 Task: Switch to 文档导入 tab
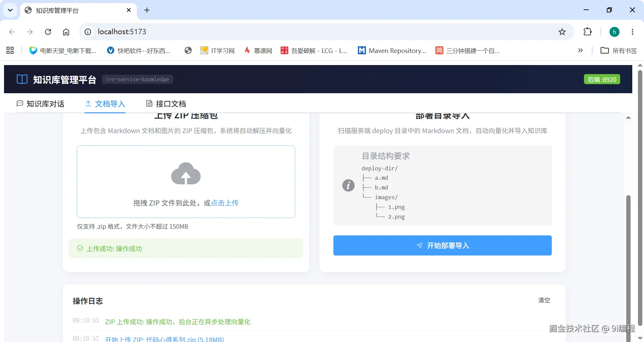(105, 104)
